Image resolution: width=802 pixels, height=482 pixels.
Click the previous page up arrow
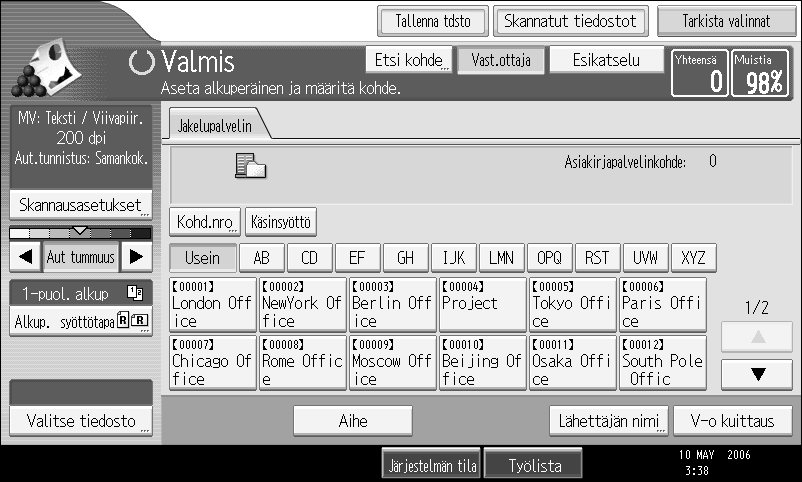click(758, 337)
